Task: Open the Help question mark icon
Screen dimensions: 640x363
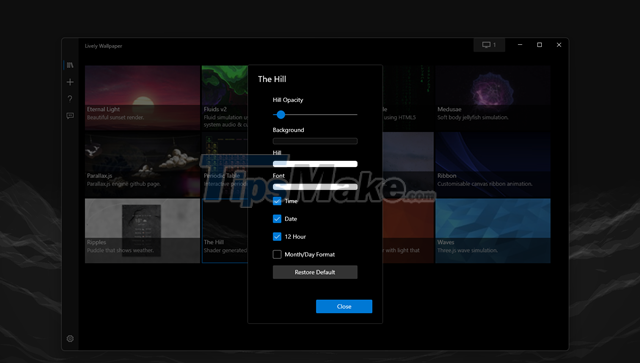Action: pyautogui.click(x=70, y=99)
